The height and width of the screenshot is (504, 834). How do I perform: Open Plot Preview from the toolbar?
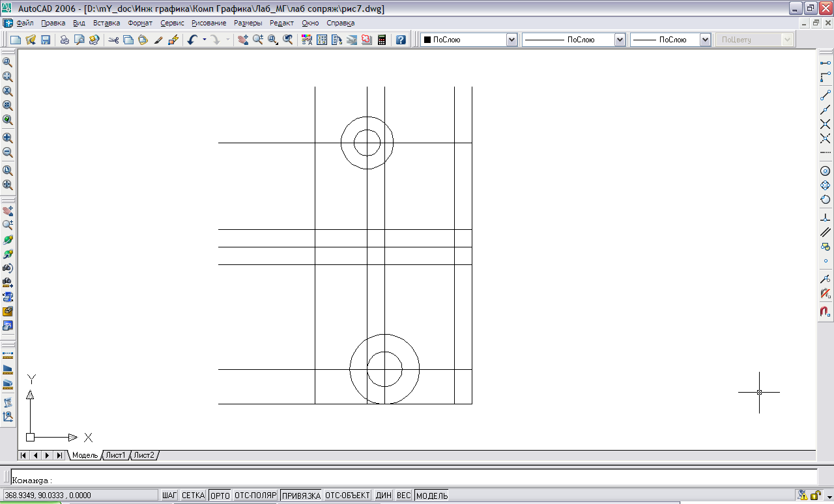coord(79,40)
